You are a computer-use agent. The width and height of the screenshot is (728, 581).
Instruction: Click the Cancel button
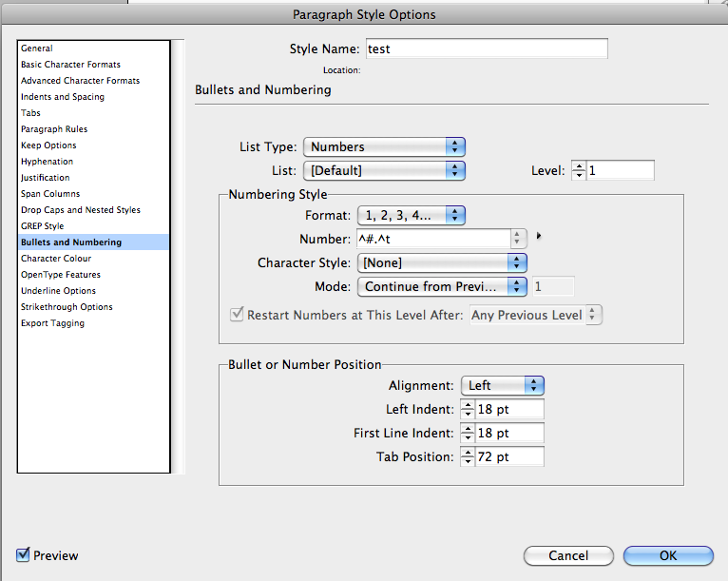tap(568, 555)
